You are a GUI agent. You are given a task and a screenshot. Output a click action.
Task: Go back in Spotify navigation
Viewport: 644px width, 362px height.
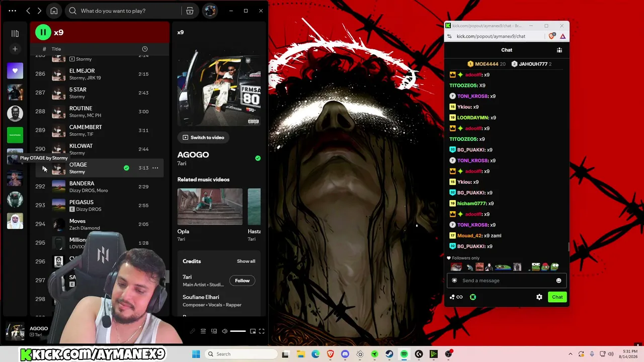[x=28, y=11]
